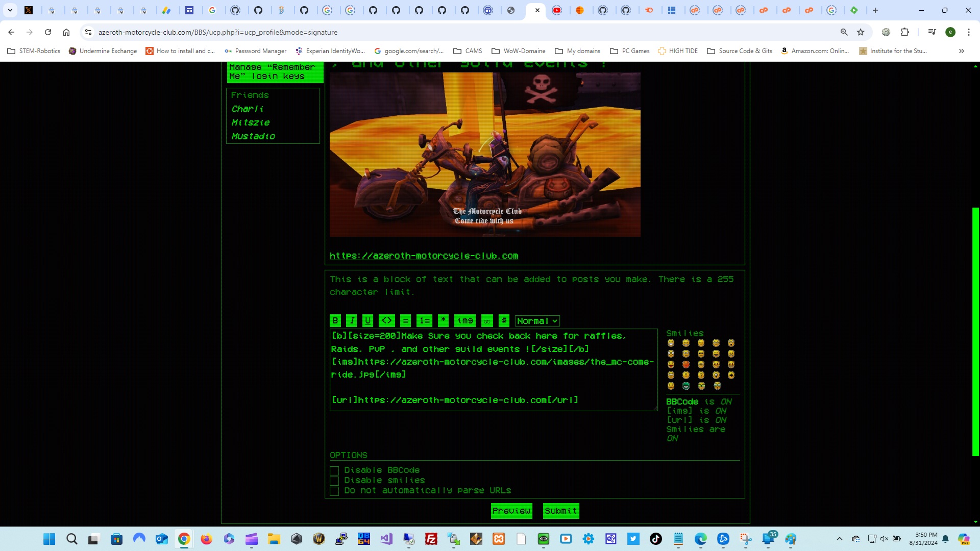Click the Submit button
The width and height of the screenshot is (980, 551).
[x=560, y=511]
